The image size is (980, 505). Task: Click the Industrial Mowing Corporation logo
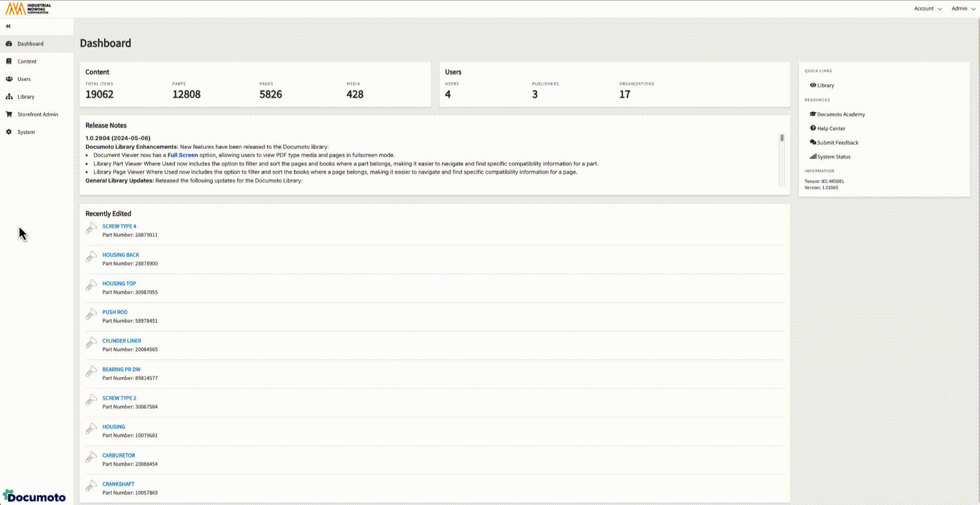pos(28,9)
